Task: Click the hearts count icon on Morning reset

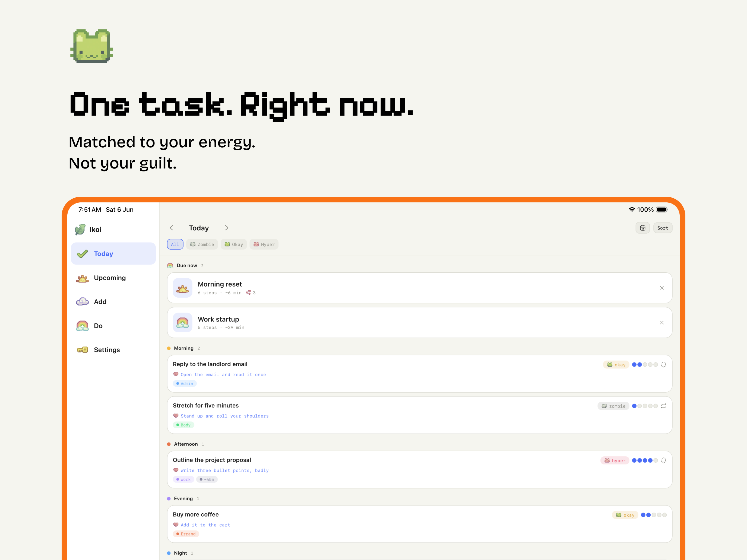Action: click(248, 292)
